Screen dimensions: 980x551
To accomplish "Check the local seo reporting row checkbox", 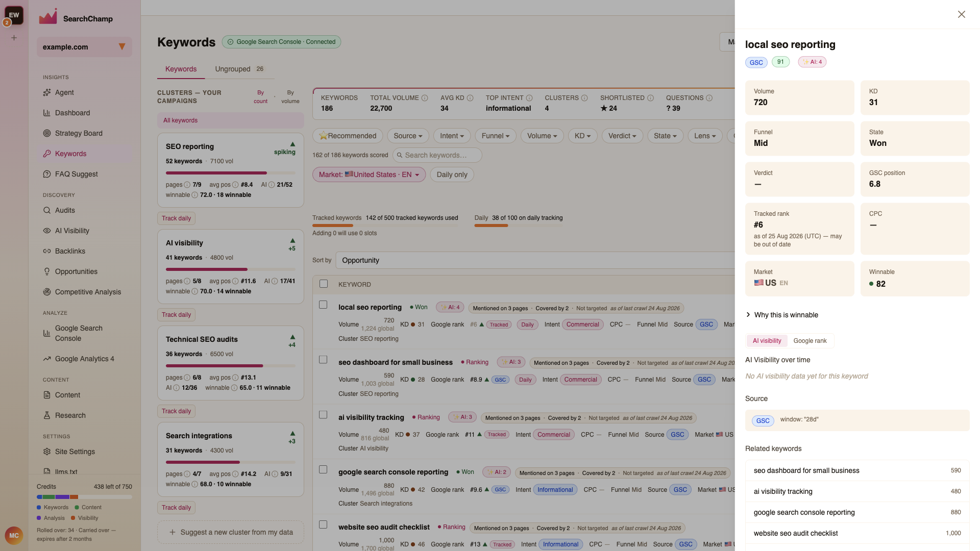I will pos(323,305).
